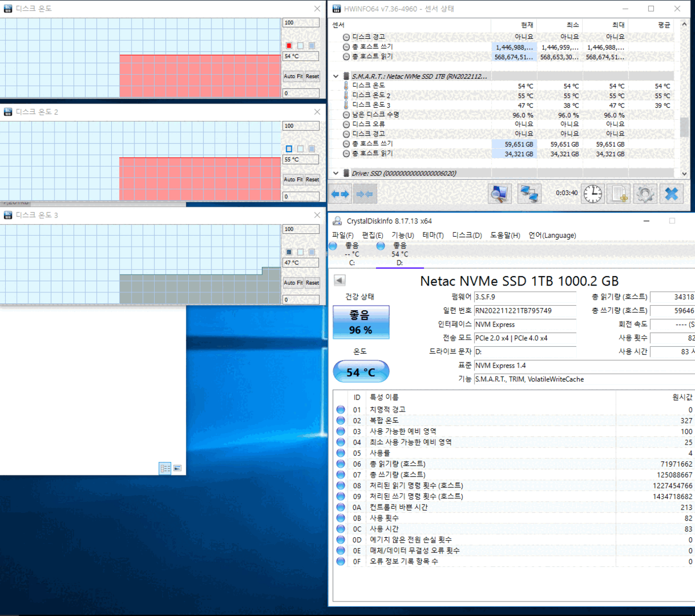The image size is (695, 616).
Task: Click the expand sensor columns arrows icon in HWiNFO
Action: tap(340, 194)
